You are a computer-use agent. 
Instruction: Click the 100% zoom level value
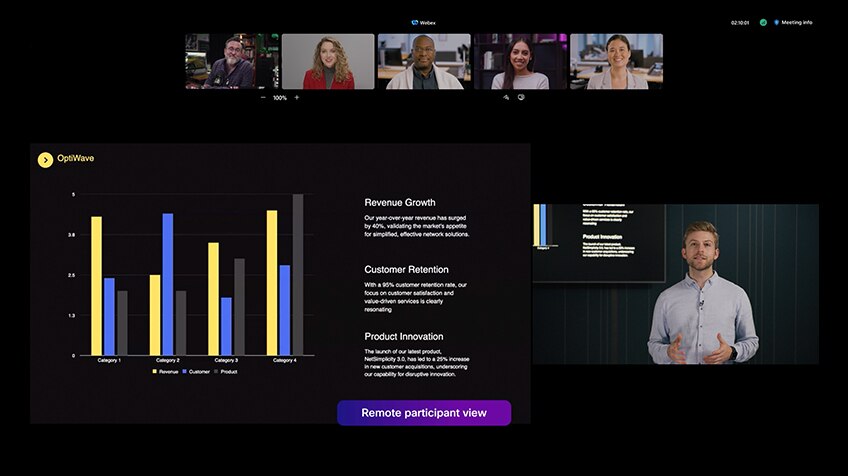pos(280,98)
